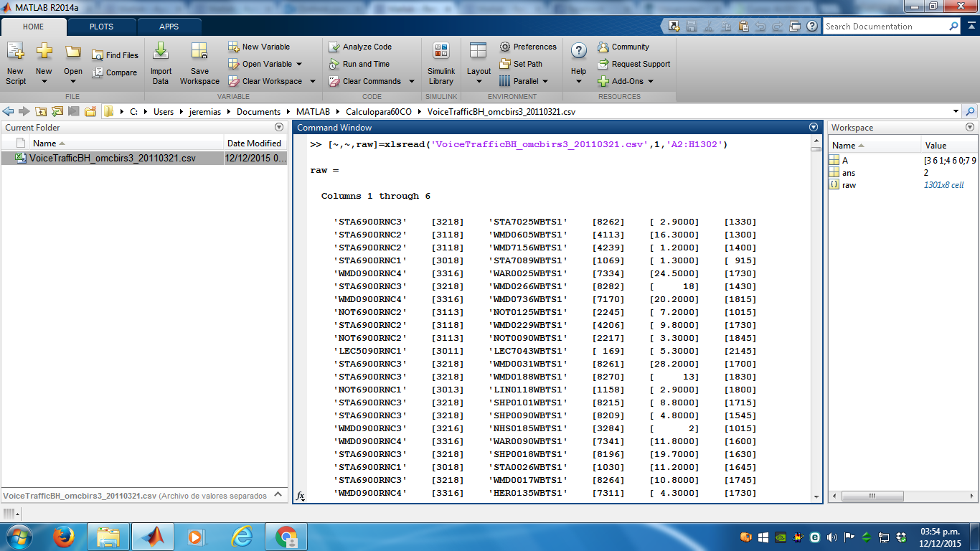Click the Paste icon in the quick access bar
The image size is (980, 551).
click(743, 27)
